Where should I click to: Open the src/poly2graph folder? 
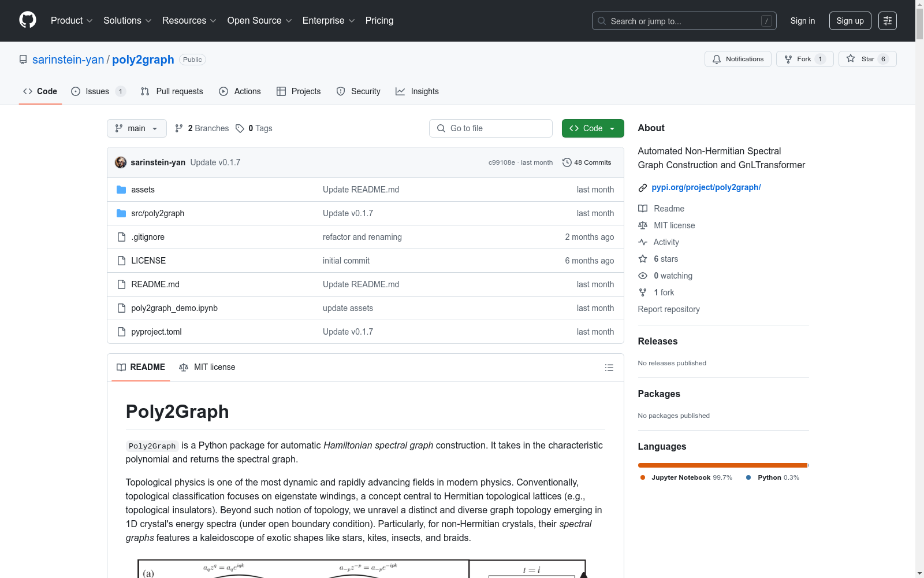(x=158, y=213)
